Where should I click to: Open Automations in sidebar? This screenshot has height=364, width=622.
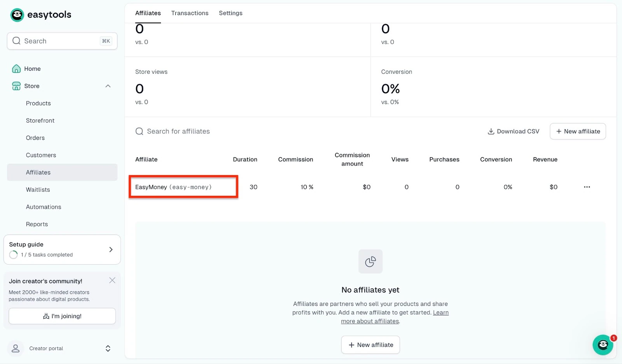click(44, 207)
